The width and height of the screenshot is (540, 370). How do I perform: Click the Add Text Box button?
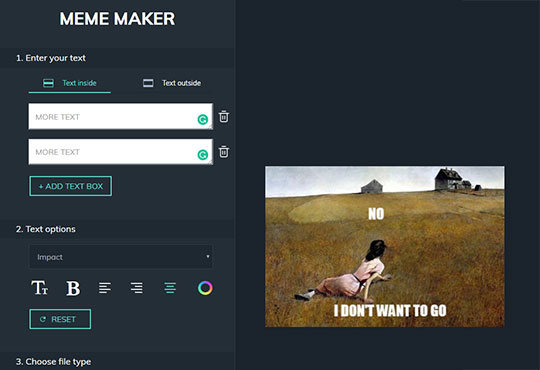pyautogui.click(x=71, y=186)
